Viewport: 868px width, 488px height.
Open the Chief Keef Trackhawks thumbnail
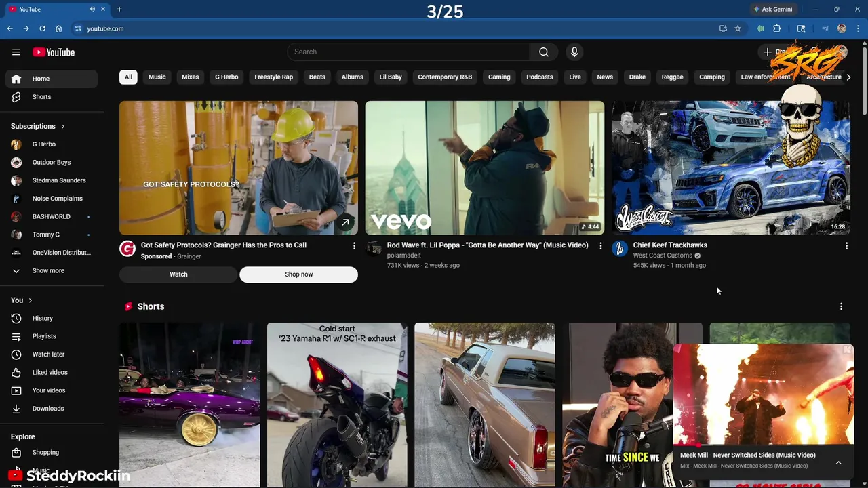[730, 167]
